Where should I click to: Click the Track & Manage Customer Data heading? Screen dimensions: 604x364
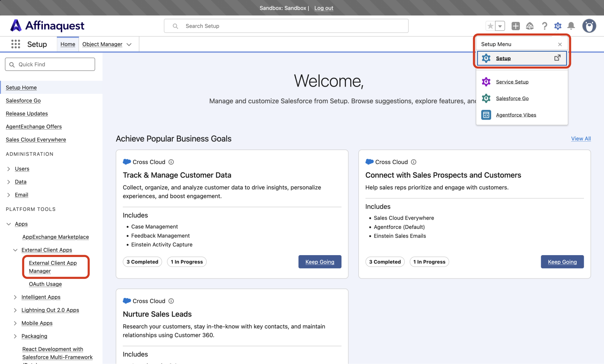(x=177, y=175)
